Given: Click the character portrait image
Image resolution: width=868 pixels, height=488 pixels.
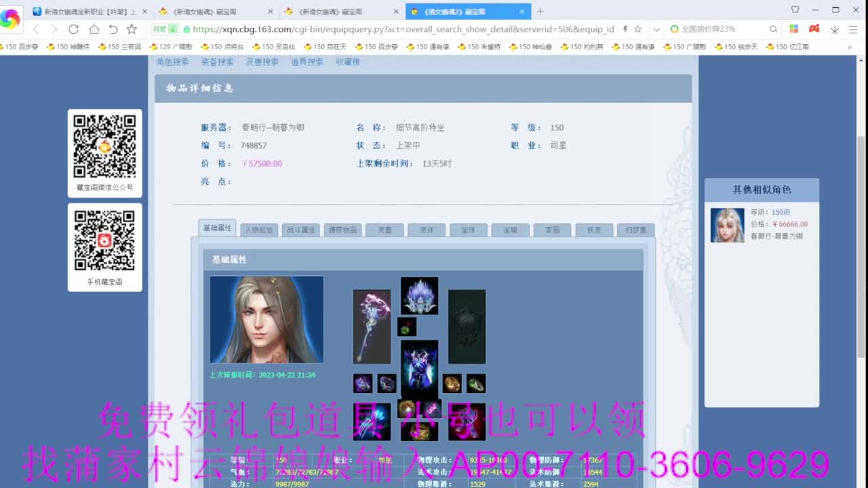Looking at the screenshot, I should pyautogui.click(x=267, y=319).
